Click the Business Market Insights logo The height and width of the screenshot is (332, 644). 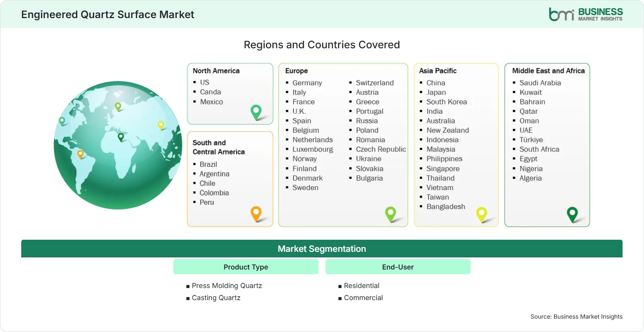586,14
